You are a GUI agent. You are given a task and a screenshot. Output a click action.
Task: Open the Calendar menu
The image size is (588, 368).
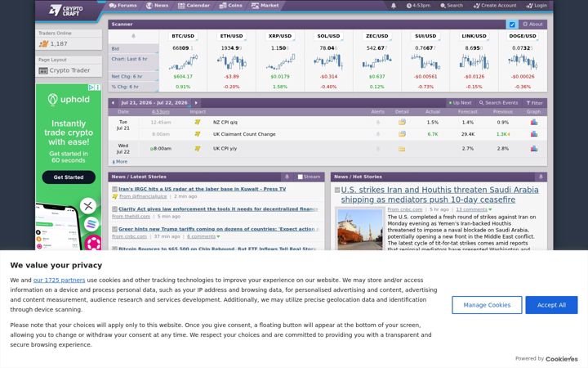pyautogui.click(x=194, y=6)
